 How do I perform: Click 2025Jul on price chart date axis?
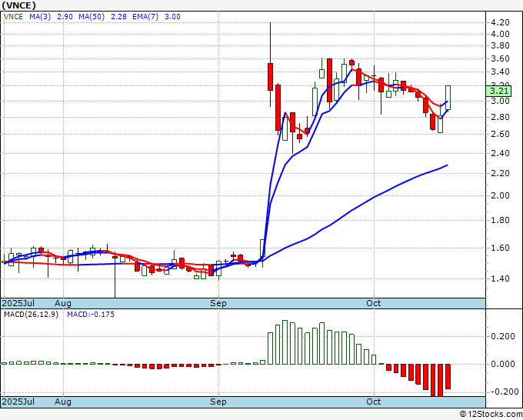click(18, 303)
